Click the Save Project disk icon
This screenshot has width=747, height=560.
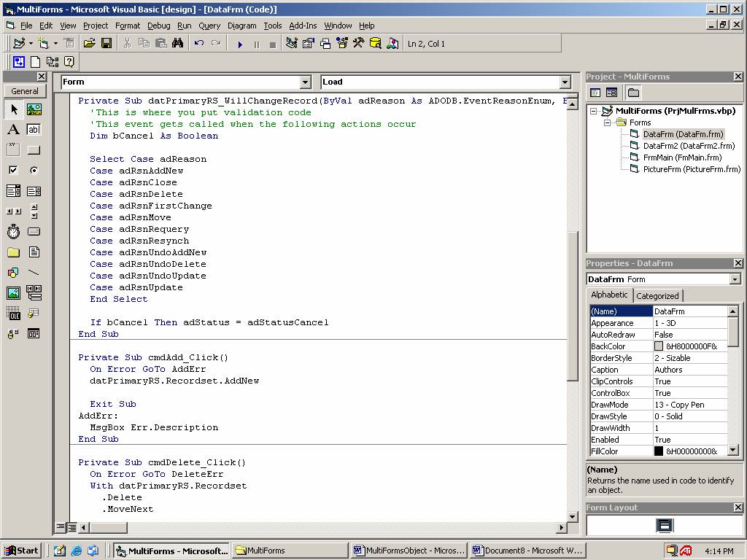tap(107, 44)
